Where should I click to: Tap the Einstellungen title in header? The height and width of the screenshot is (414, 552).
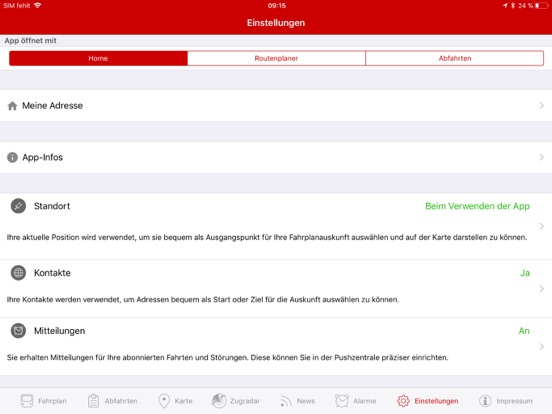(x=276, y=23)
